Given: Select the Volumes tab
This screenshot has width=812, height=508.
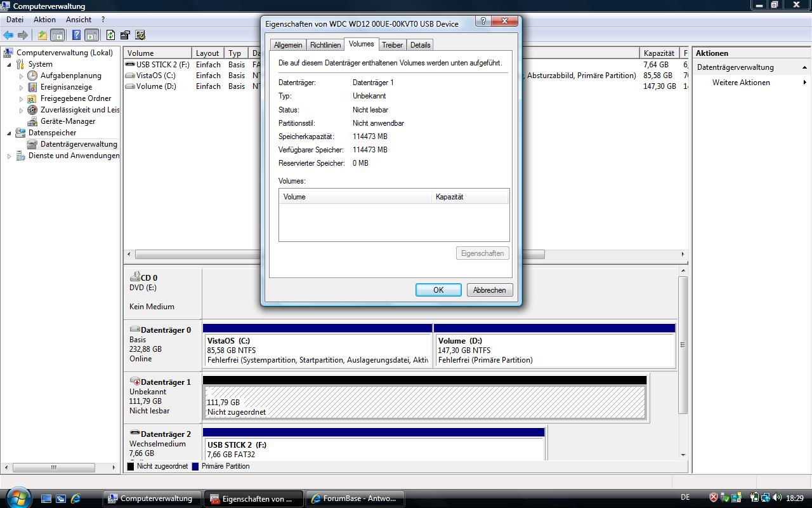Looking at the screenshot, I should pos(362,44).
